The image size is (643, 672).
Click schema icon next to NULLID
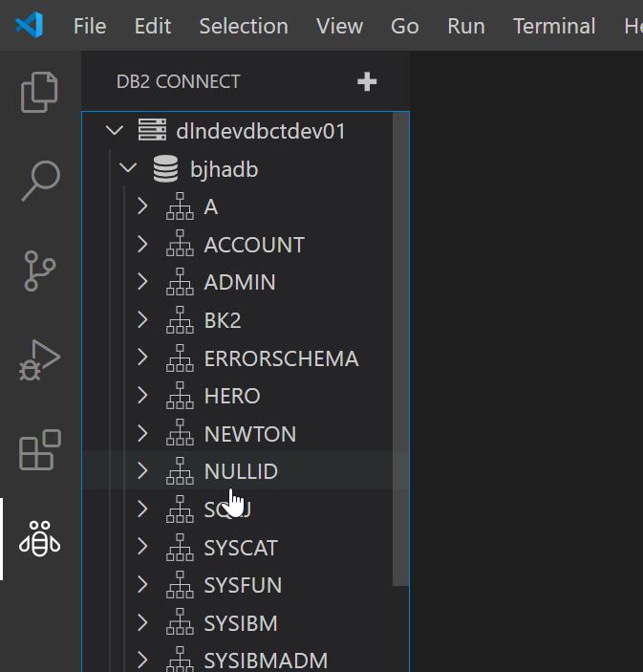click(180, 470)
